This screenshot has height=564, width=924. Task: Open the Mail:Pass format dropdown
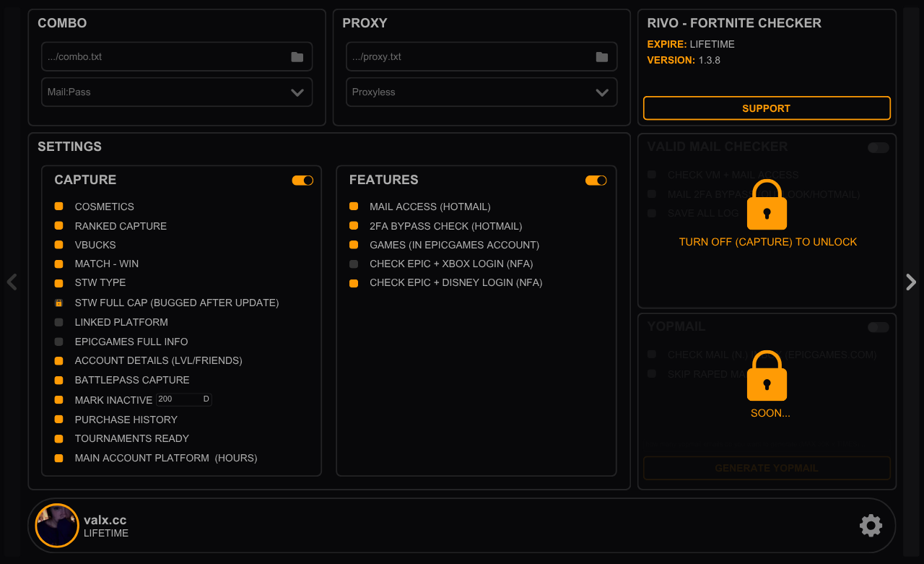click(177, 92)
